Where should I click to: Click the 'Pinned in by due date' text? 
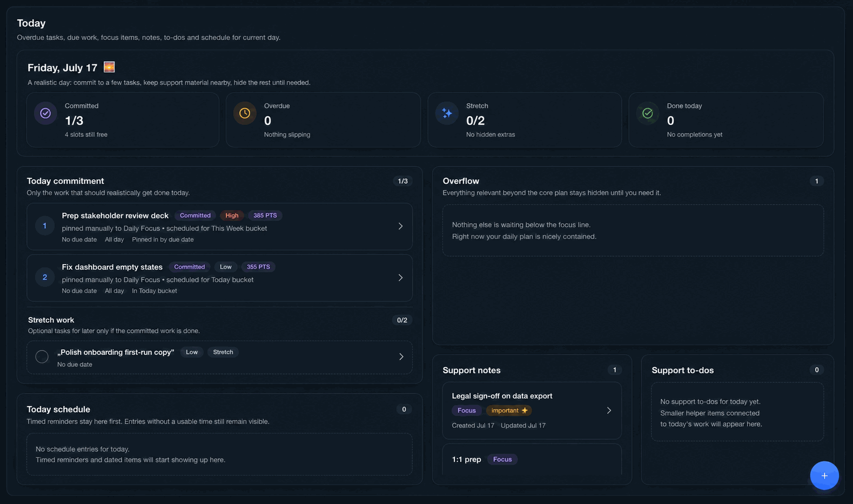point(163,239)
